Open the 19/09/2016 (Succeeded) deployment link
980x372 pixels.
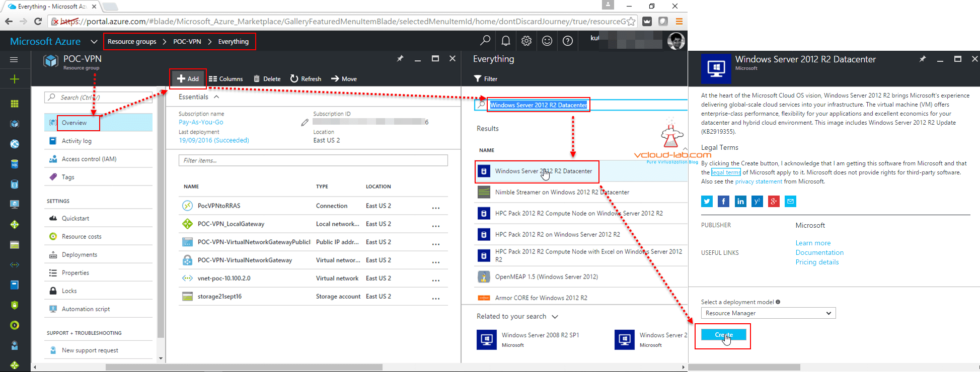click(214, 140)
